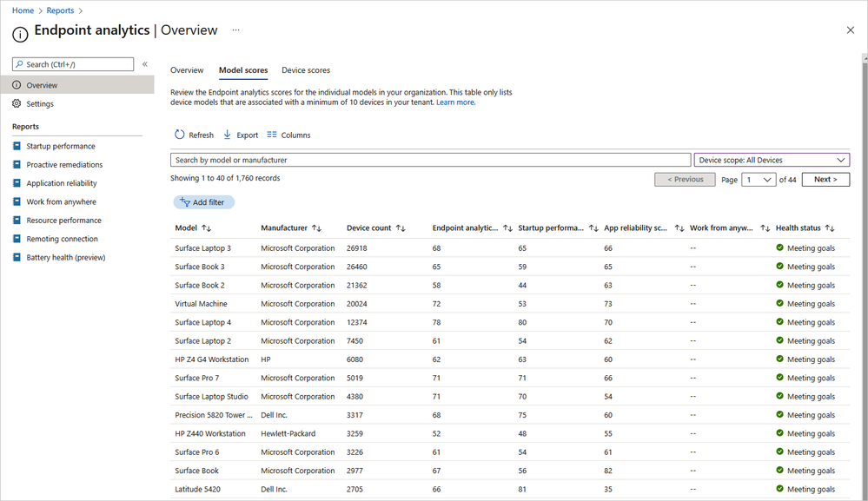Switch to the Overview tab
Viewport: 868px width, 501px height.
click(187, 70)
